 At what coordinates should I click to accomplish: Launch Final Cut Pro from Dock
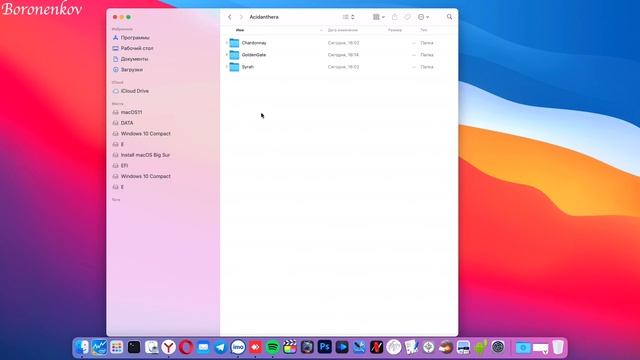pos(290,347)
